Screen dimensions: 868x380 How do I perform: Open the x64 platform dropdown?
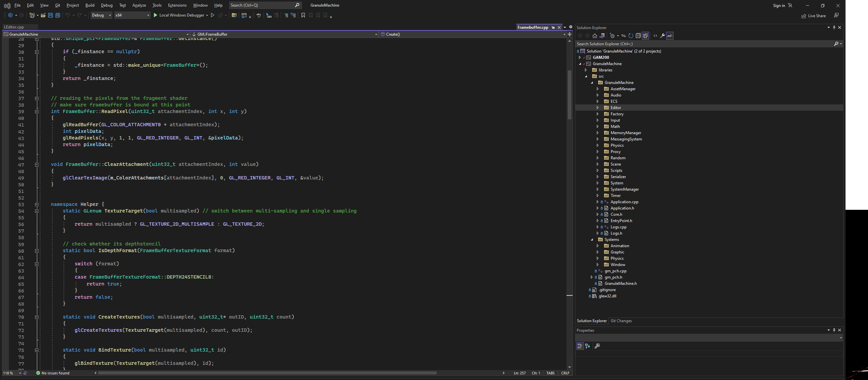132,15
